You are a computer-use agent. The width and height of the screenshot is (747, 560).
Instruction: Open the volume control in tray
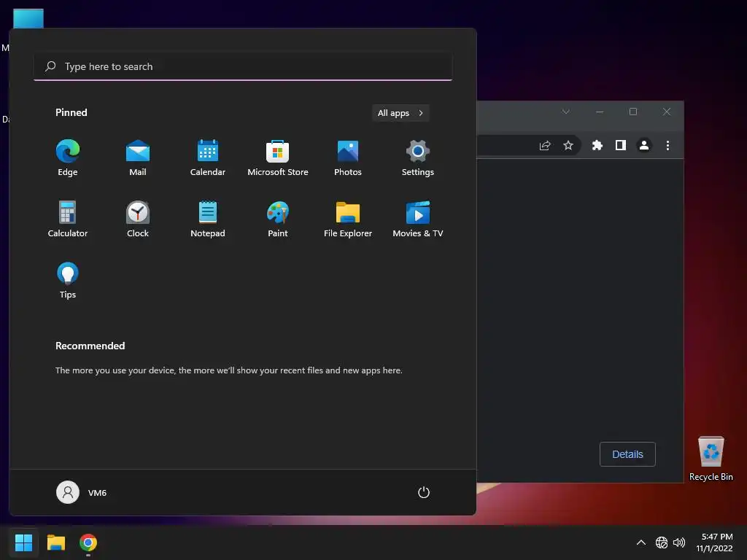679,542
